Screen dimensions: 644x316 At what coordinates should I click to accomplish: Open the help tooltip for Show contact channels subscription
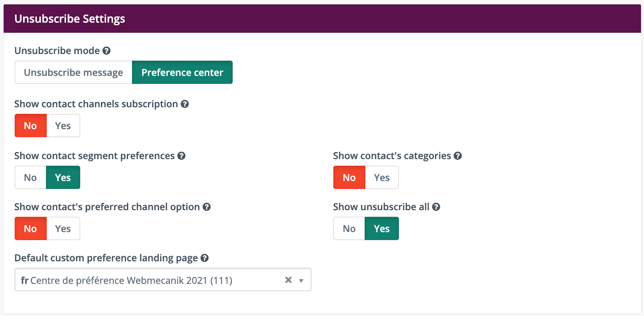coord(184,104)
